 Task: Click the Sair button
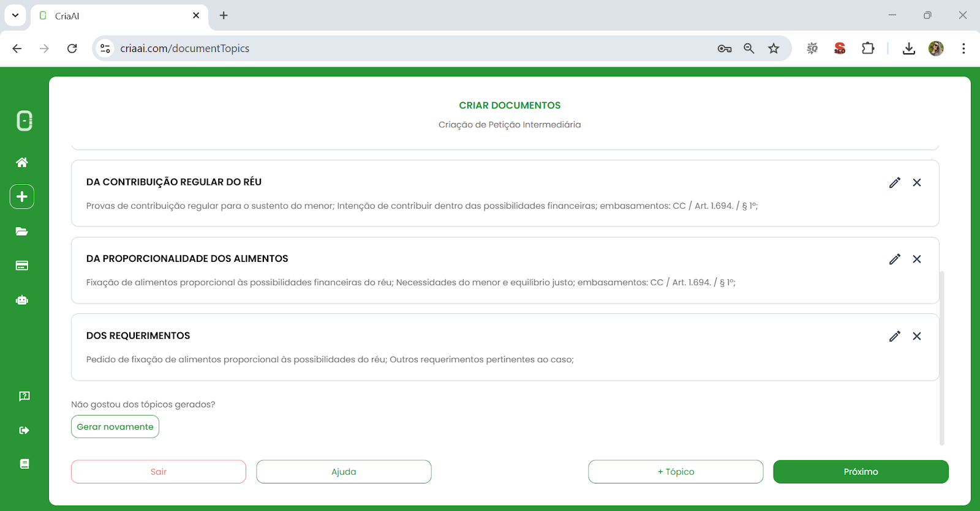(159, 472)
